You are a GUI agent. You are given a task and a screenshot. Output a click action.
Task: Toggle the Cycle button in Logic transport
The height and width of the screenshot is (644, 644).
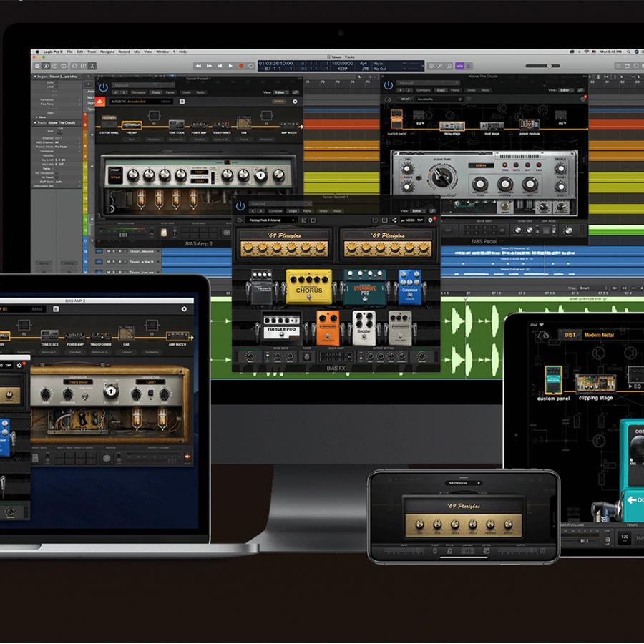[250, 66]
